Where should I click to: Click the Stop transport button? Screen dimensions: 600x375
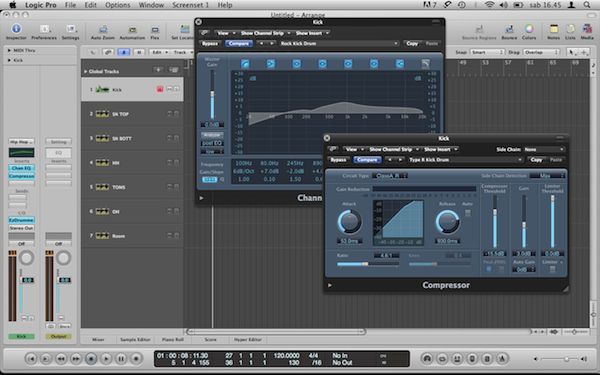click(x=91, y=359)
